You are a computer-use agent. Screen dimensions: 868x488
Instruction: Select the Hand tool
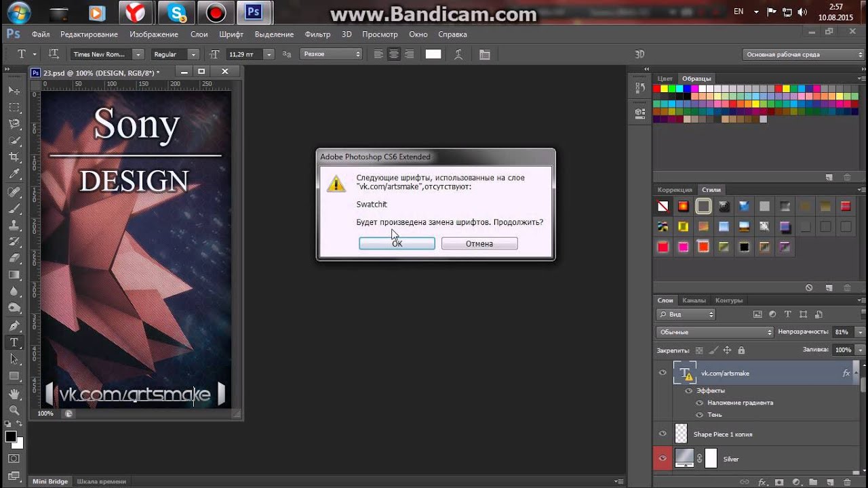click(14, 393)
